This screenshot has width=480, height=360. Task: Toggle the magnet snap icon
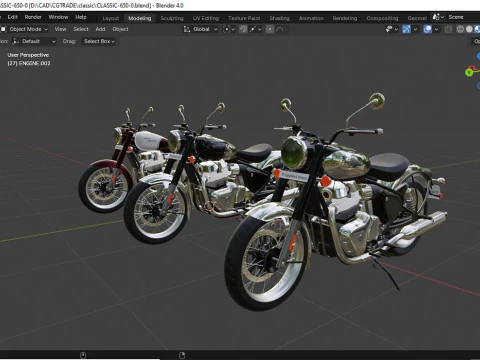coord(243,29)
